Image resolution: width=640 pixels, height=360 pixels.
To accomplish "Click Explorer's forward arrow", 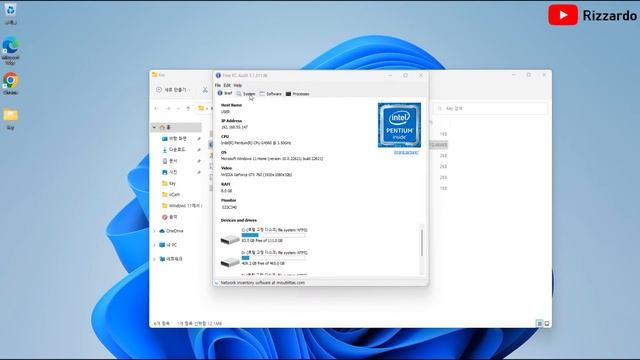I will click(168, 109).
